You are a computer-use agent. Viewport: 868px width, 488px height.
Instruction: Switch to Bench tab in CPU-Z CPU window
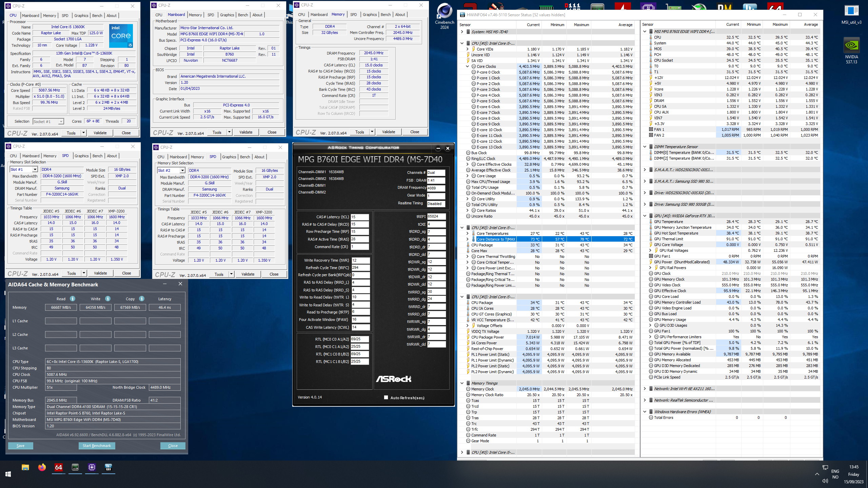pyautogui.click(x=97, y=16)
